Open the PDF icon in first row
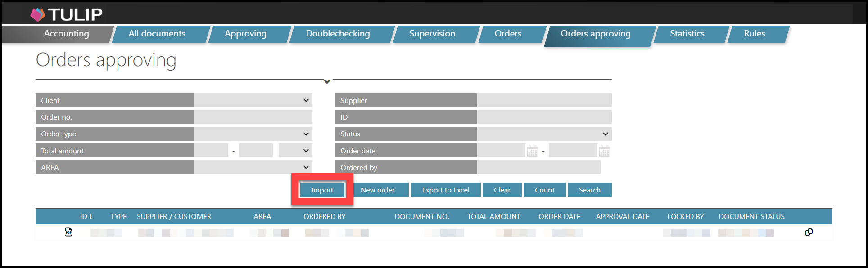Image resolution: width=868 pixels, height=268 pixels. tap(68, 232)
